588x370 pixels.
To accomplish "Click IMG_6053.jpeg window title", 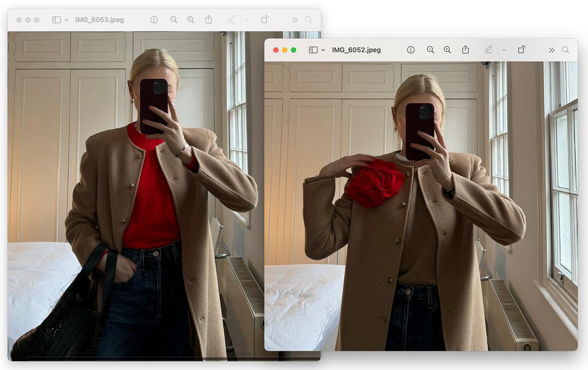I will [x=99, y=20].
